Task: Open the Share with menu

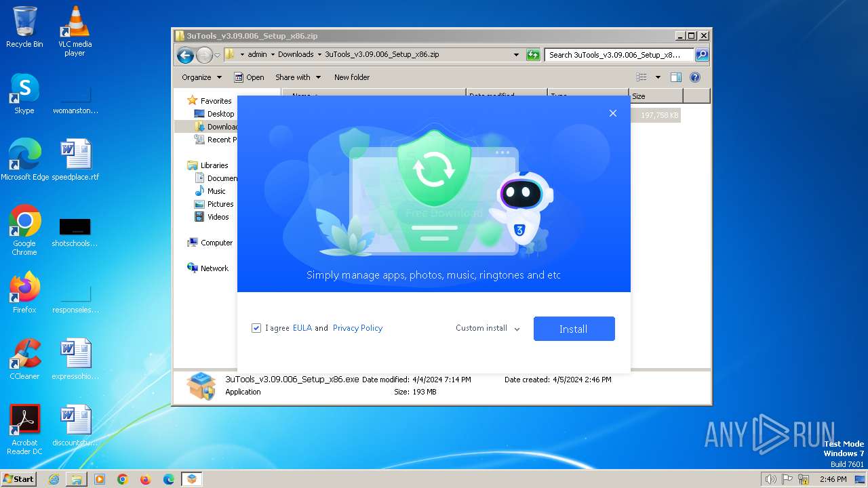Action: click(x=298, y=77)
